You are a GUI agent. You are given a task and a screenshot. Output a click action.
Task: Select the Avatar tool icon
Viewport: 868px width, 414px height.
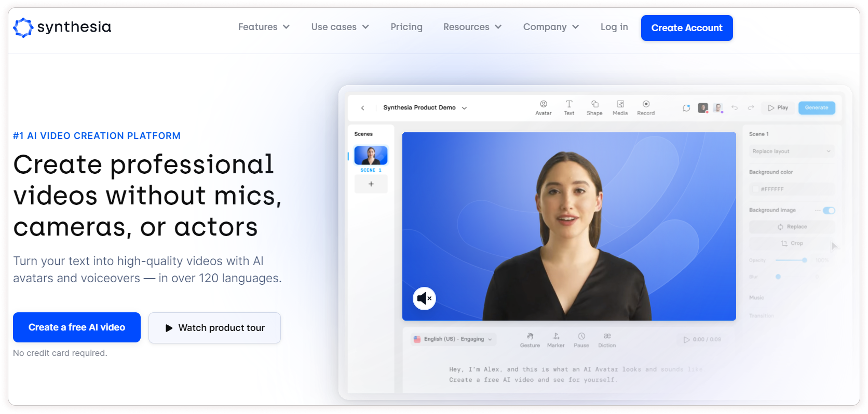click(x=543, y=104)
